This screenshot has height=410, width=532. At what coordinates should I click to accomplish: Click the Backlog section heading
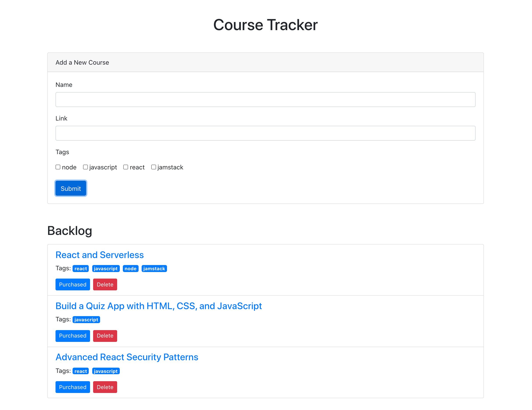70,230
